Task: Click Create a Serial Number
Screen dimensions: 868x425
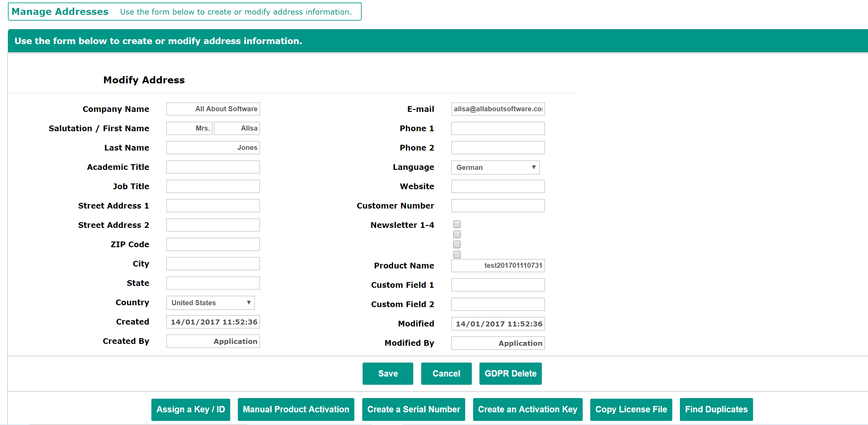Action: (x=413, y=409)
